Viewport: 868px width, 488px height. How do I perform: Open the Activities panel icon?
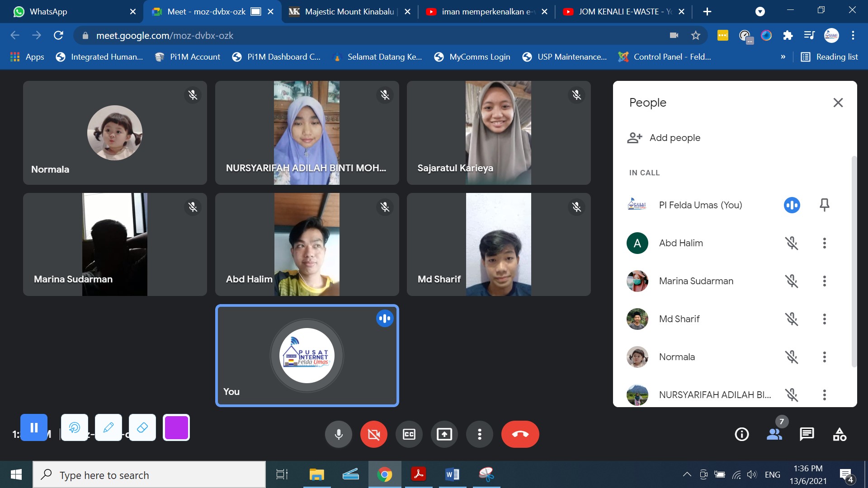[840, 434]
